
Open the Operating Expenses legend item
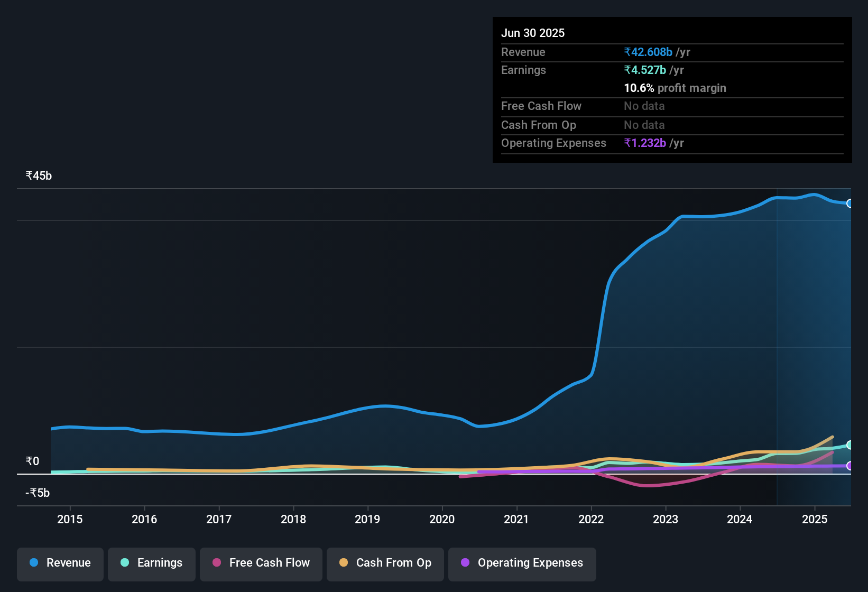tap(522, 563)
